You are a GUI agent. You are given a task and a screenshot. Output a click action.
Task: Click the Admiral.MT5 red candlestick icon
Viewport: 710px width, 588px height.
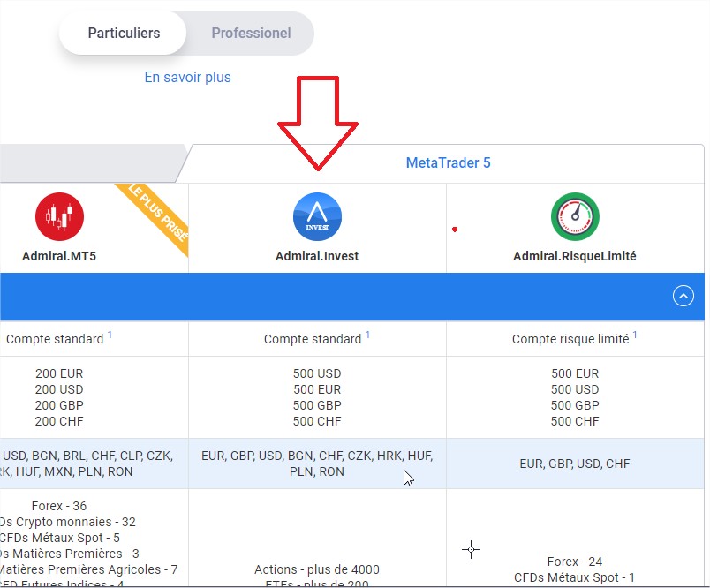[59, 216]
